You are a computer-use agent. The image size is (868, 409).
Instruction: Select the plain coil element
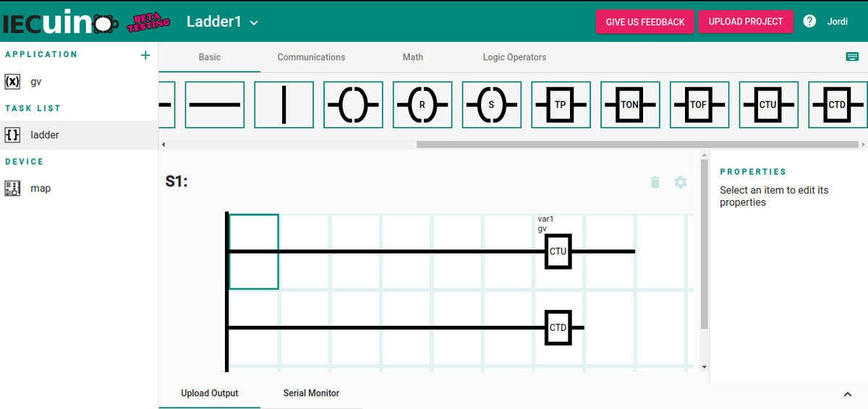point(354,105)
